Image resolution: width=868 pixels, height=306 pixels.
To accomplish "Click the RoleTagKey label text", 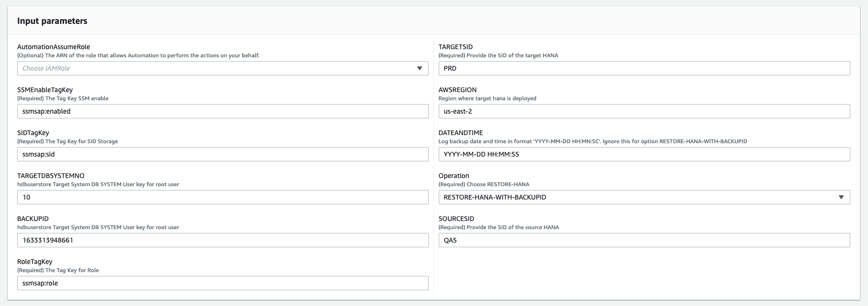I will 35,262.
